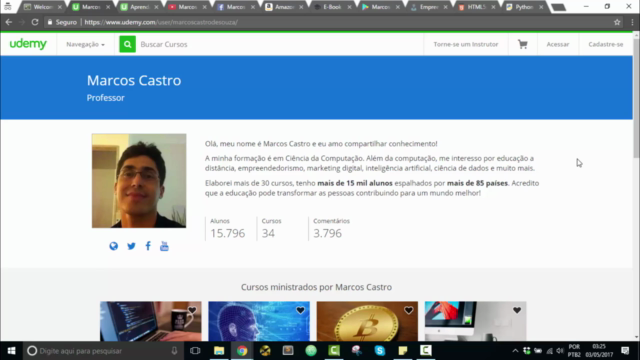Viewport: 640px width, 360px height.
Task: Click the volume icon in system tray
Action: [560, 351]
